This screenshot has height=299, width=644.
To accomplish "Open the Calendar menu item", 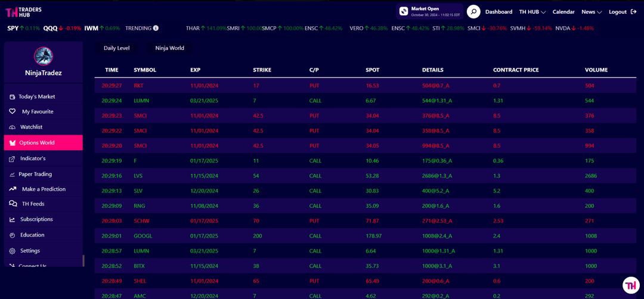I will click(563, 12).
